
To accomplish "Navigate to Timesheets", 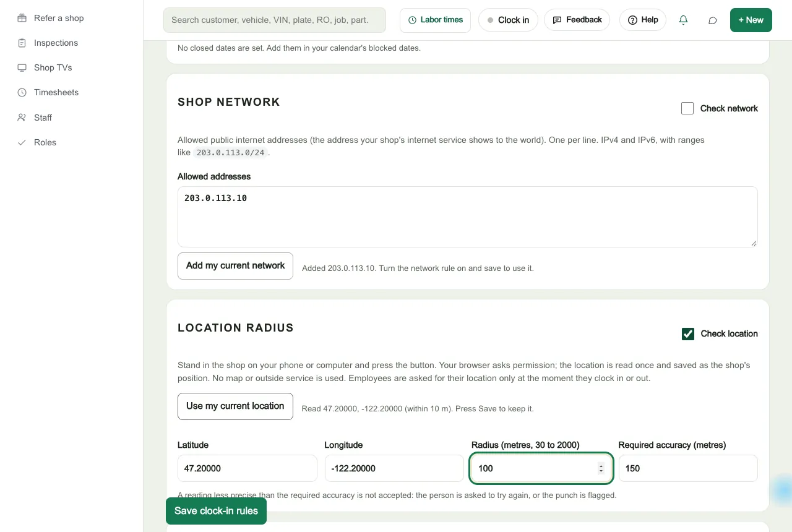I will [56, 92].
